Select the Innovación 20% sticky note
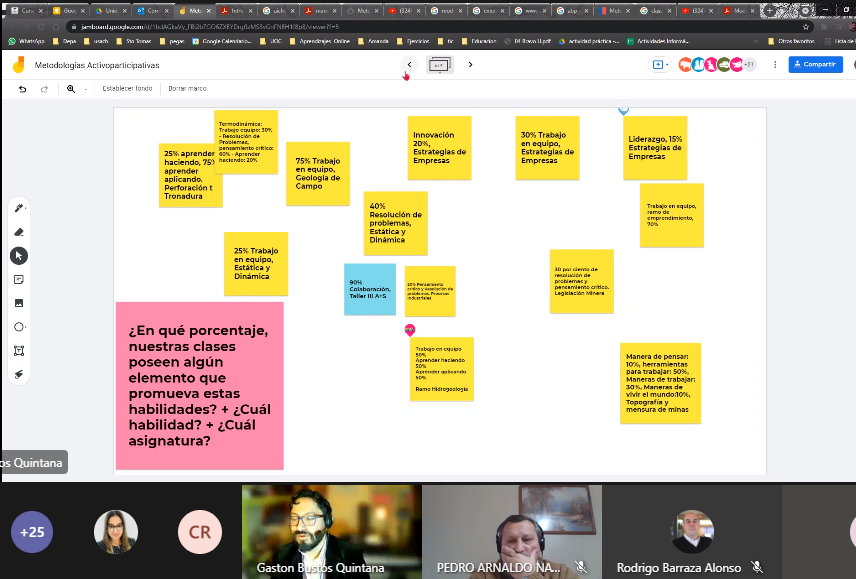The width and height of the screenshot is (856, 579). (x=439, y=148)
